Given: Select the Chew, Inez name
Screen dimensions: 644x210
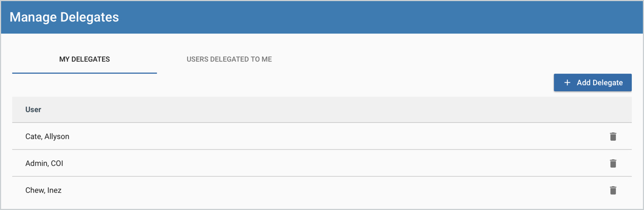Looking at the screenshot, I should point(43,190).
